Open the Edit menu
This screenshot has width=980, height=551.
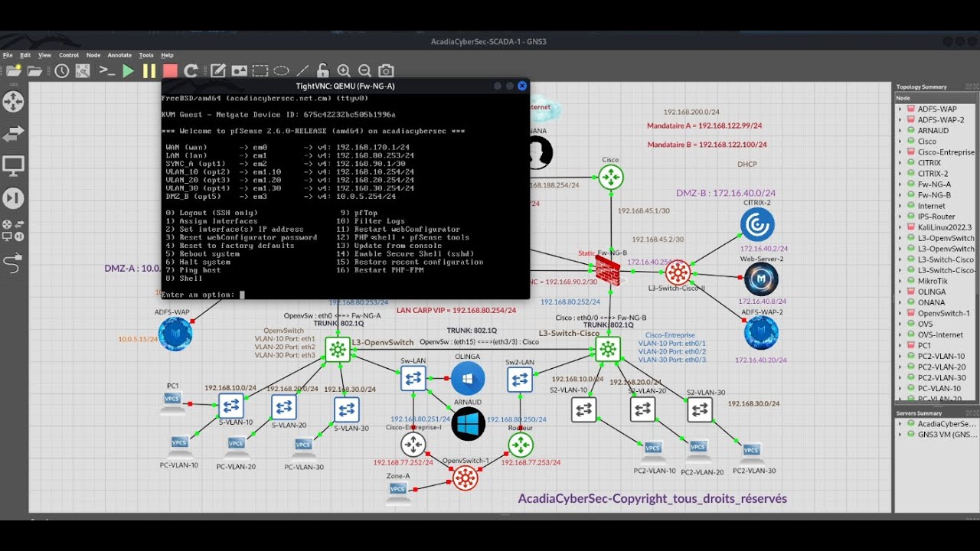coord(25,55)
